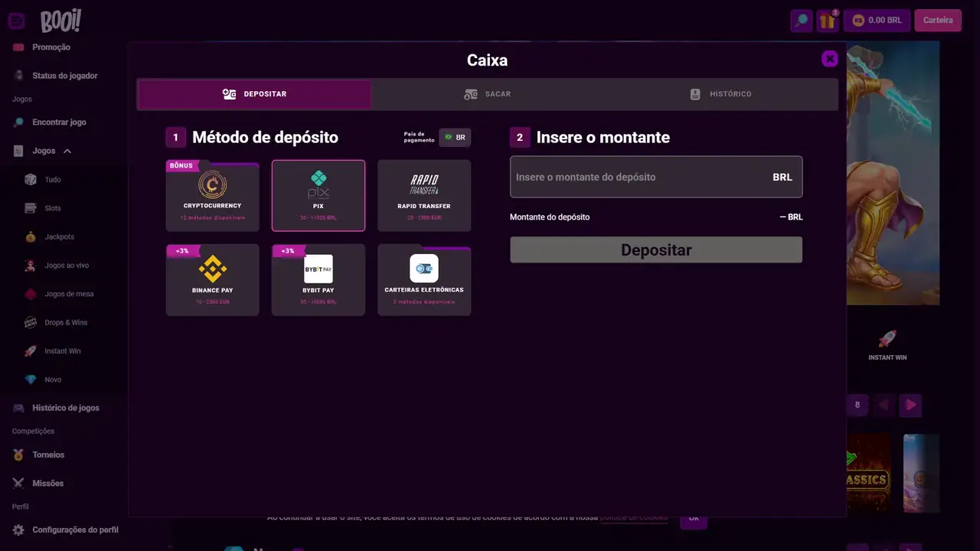
Task: Click the BOOI! logo
Action: [60, 21]
